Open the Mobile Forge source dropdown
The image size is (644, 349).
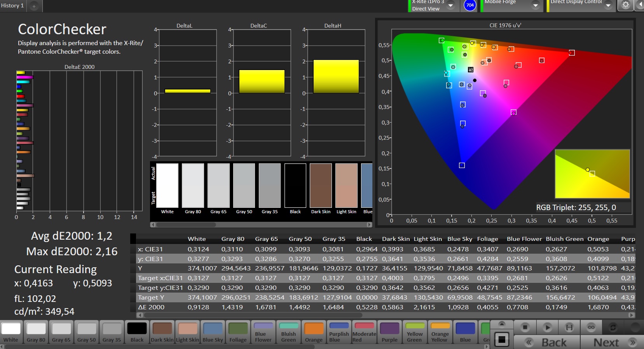coord(535,5)
